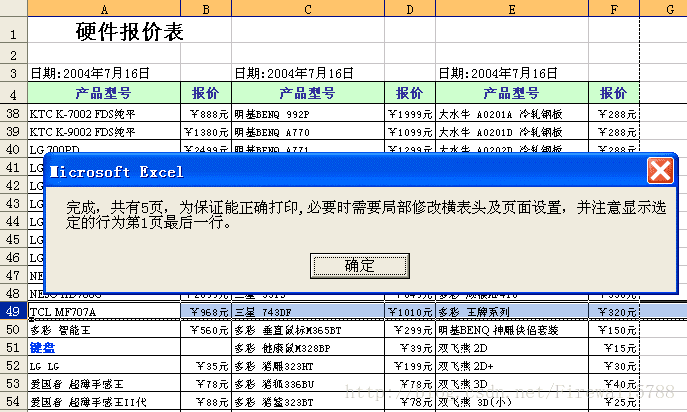Select cell 多彩 王牌系列

click(x=512, y=312)
